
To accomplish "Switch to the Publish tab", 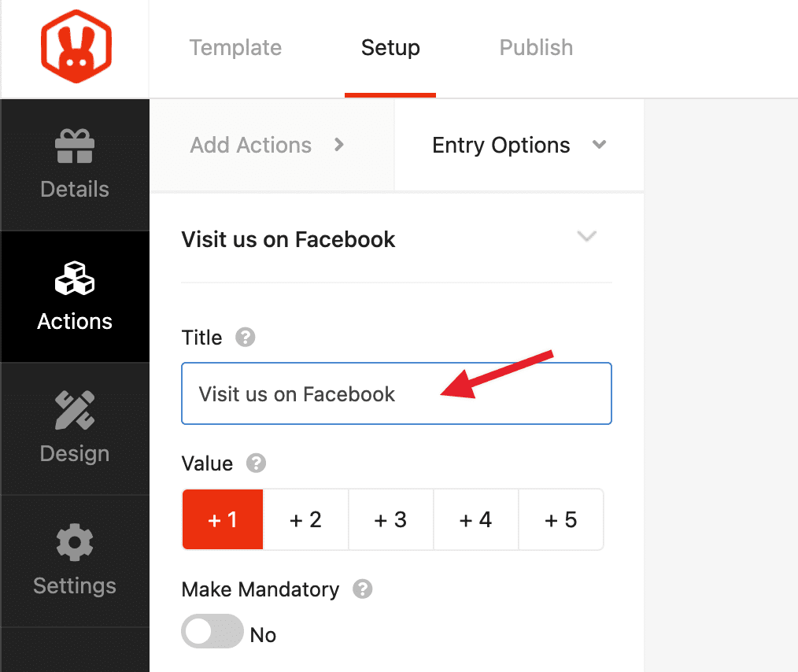I will 537,48.
